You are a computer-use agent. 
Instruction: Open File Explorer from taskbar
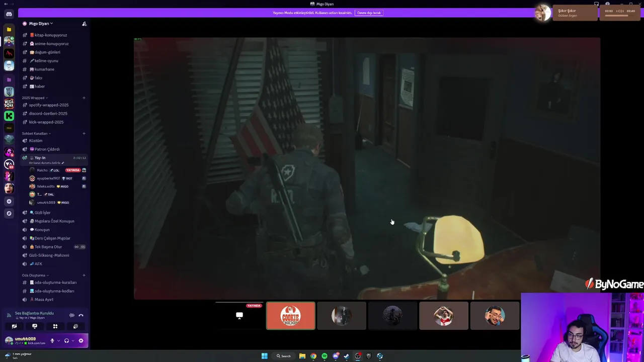(302, 356)
